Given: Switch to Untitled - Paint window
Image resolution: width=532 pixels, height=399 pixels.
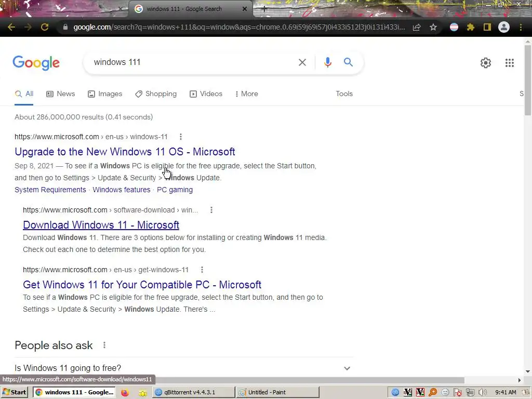Looking at the screenshot, I should tap(277, 392).
